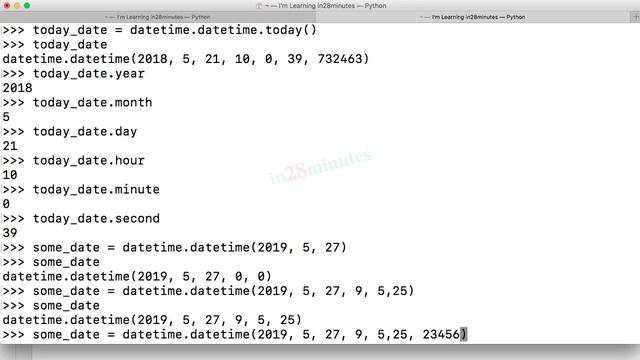Click output 'datetime.datetime(2018, 5, 21, 10, 0, 39, 732463)'
The image size is (640, 360).
pos(186,59)
